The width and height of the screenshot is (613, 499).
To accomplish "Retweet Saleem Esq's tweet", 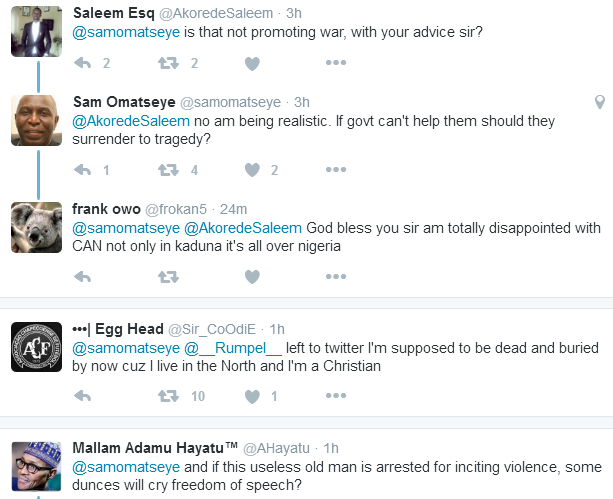I will click(x=167, y=63).
